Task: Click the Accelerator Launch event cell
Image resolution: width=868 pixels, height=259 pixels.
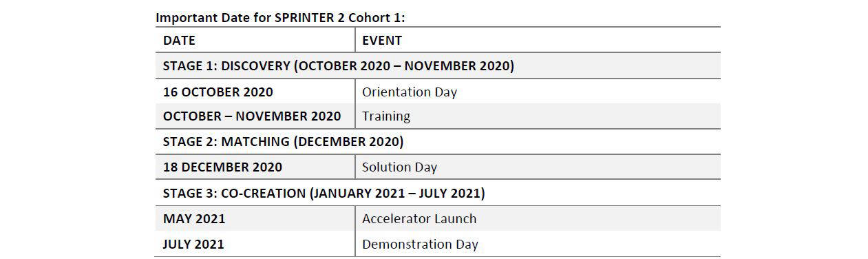Action: click(538, 219)
